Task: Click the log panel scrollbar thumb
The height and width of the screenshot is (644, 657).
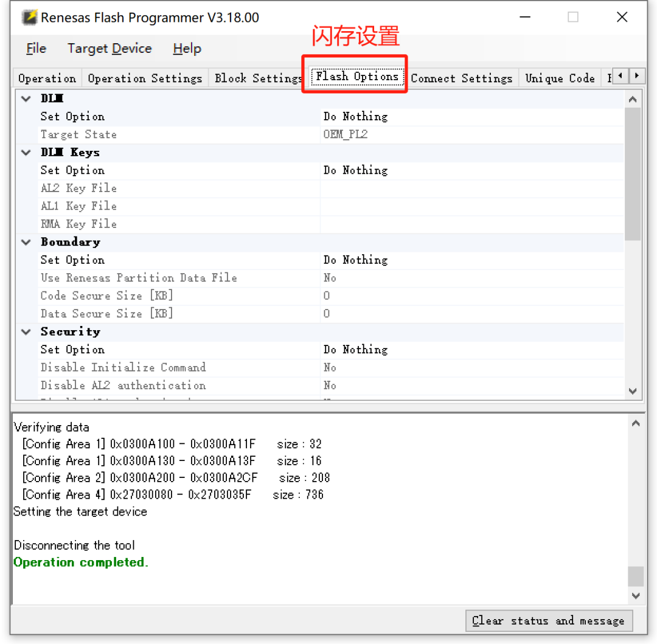Action: 635,576
